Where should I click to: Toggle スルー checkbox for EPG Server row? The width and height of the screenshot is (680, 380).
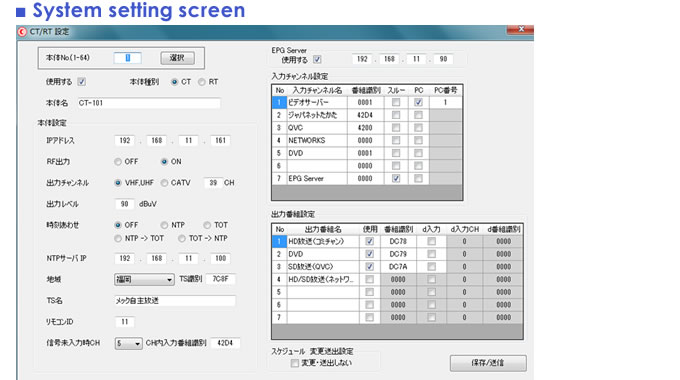click(396, 178)
